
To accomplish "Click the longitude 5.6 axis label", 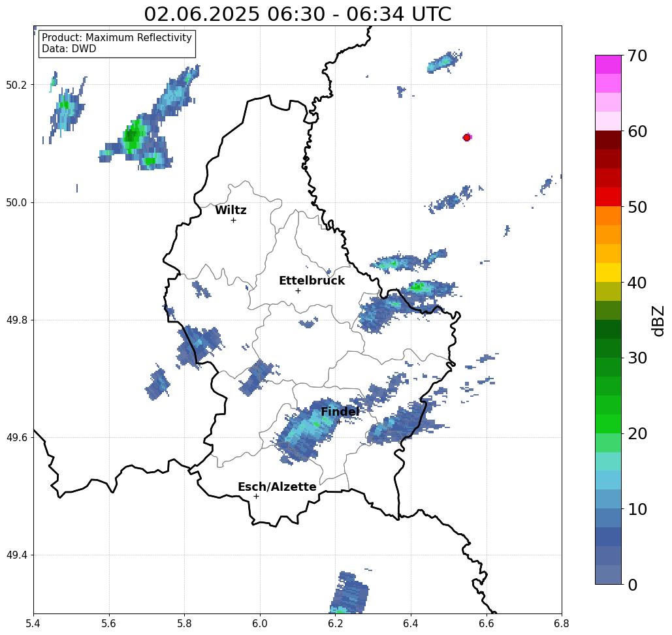I will click(109, 623).
